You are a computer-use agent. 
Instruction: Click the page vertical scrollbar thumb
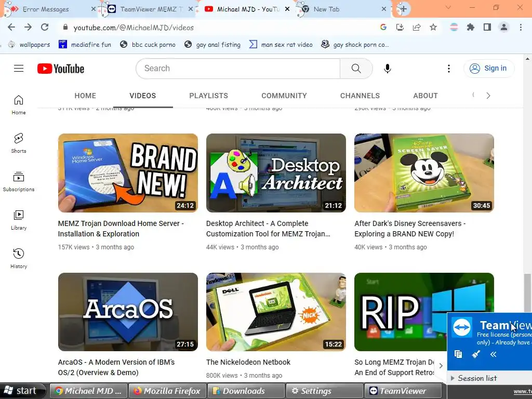[x=527, y=292]
